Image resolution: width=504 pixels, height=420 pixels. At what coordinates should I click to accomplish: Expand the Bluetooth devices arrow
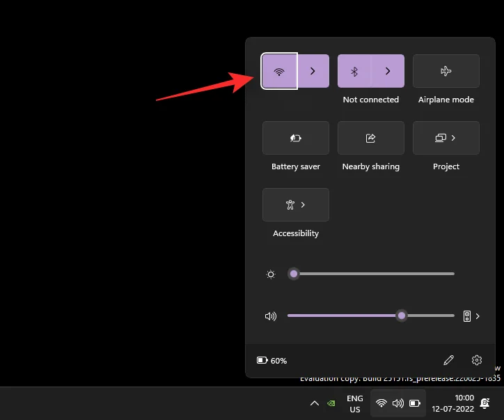(388, 71)
